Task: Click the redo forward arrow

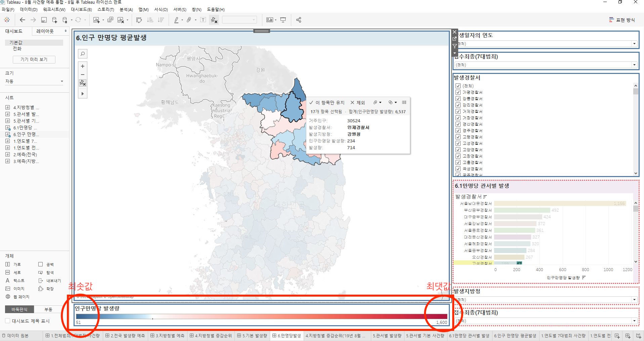Action: 33,20
